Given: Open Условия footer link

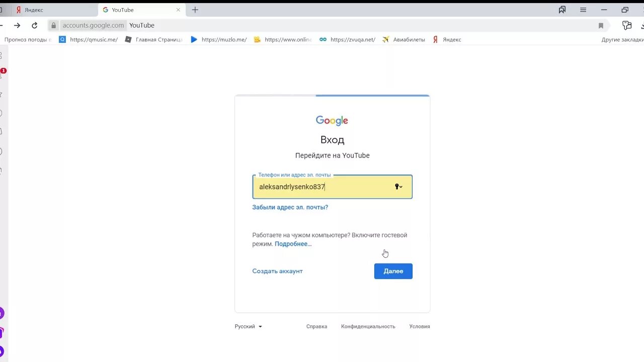Looking at the screenshot, I should (x=420, y=326).
